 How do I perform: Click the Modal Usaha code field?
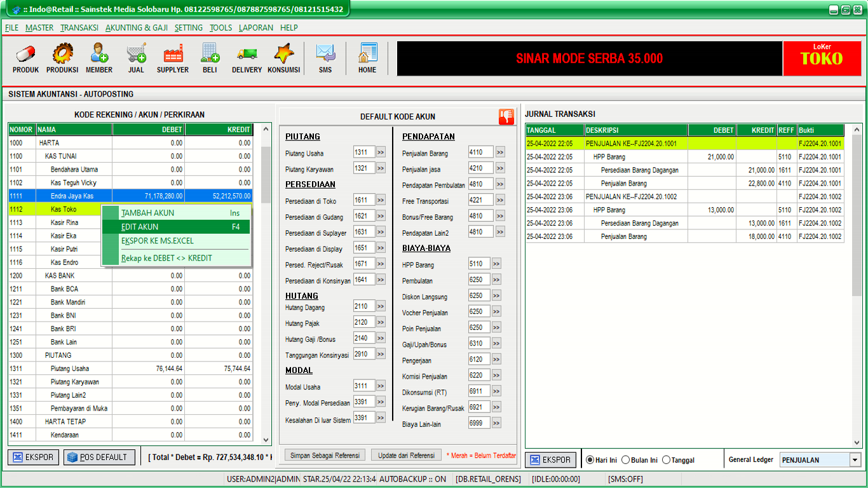click(363, 386)
